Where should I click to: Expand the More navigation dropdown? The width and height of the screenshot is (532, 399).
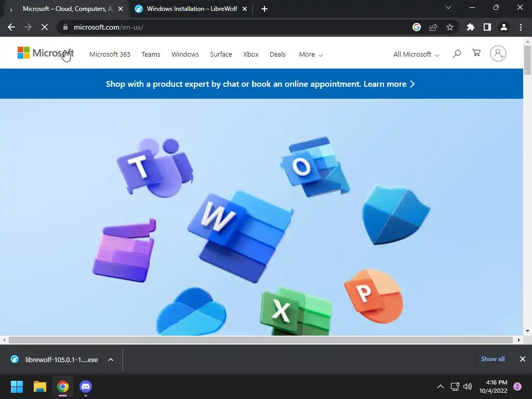click(x=311, y=54)
